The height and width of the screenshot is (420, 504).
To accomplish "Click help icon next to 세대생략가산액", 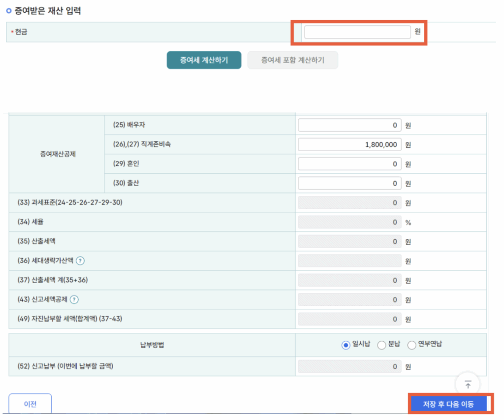I will coord(80,261).
